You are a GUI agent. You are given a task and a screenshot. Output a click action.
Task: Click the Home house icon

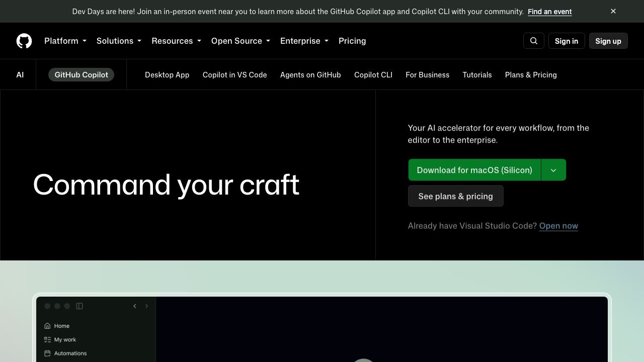pos(47,326)
